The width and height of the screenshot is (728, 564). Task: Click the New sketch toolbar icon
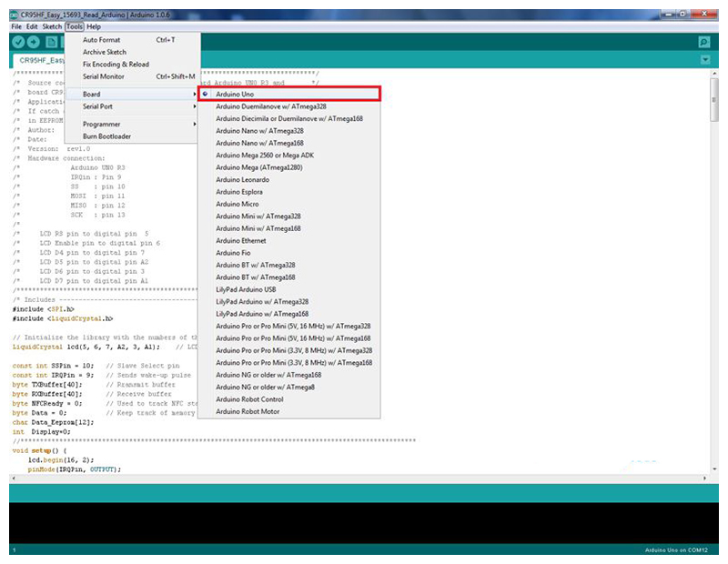click(x=51, y=42)
